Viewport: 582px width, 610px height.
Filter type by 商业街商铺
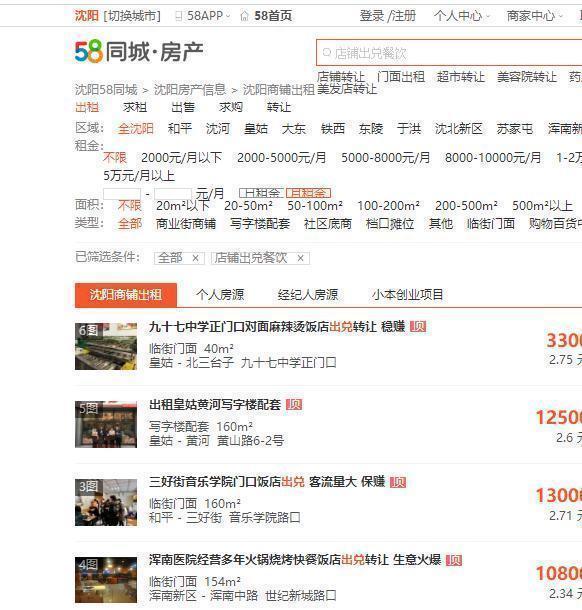click(186, 224)
